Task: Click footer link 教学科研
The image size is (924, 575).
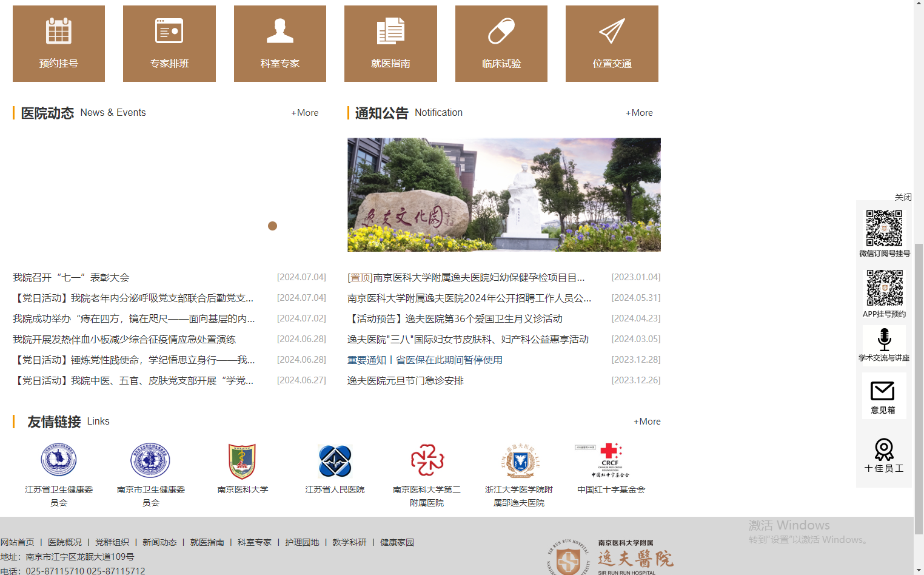Action: 349,542
